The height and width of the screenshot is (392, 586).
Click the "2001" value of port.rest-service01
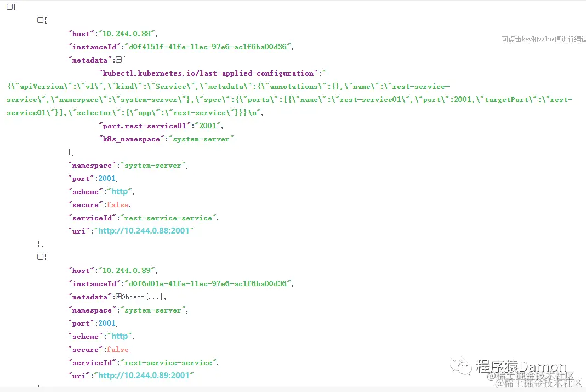[x=208, y=126]
